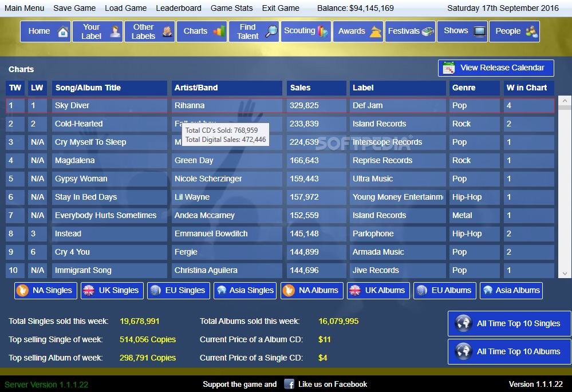Click the Festivals stadium icon
Screen dimensions: 572x392
point(428,31)
